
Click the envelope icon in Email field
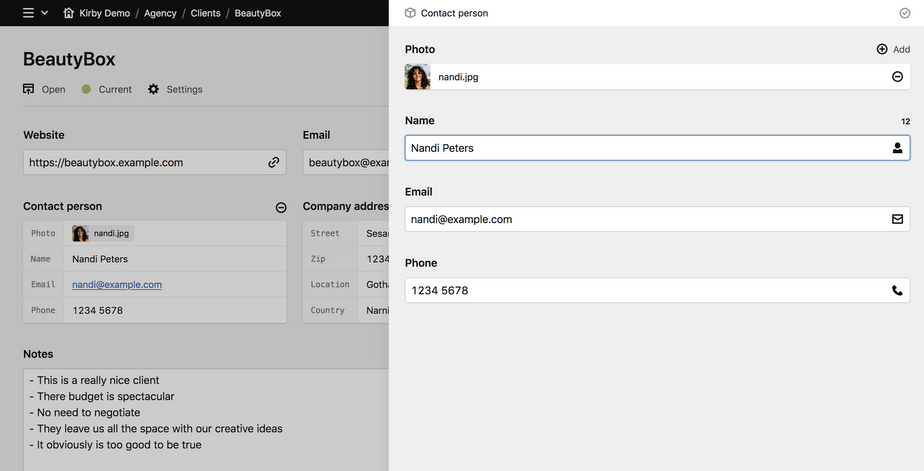point(897,219)
